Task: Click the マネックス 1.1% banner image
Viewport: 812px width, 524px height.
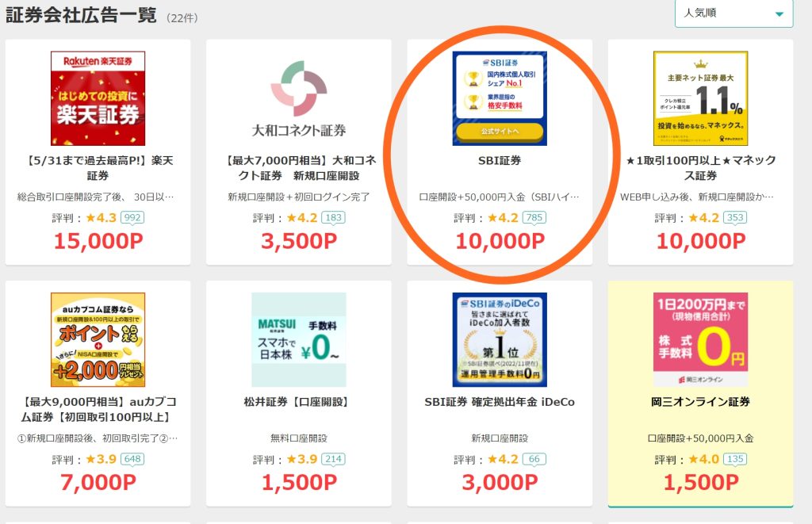Action: point(701,98)
